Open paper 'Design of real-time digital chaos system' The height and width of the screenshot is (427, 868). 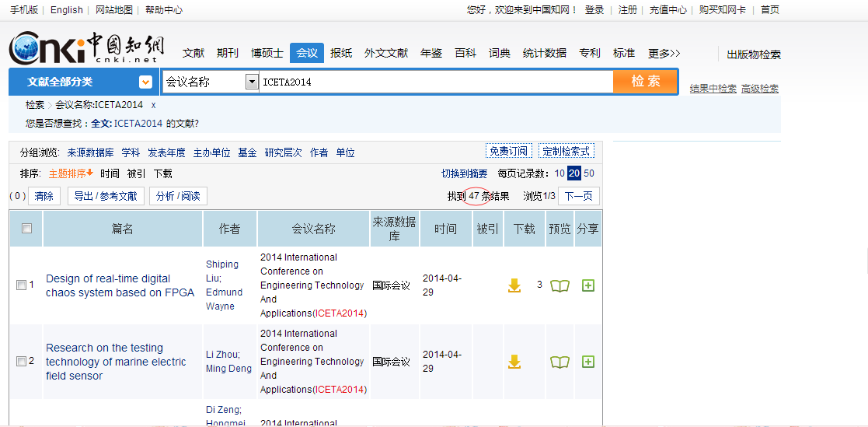pyautogui.click(x=120, y=285)
